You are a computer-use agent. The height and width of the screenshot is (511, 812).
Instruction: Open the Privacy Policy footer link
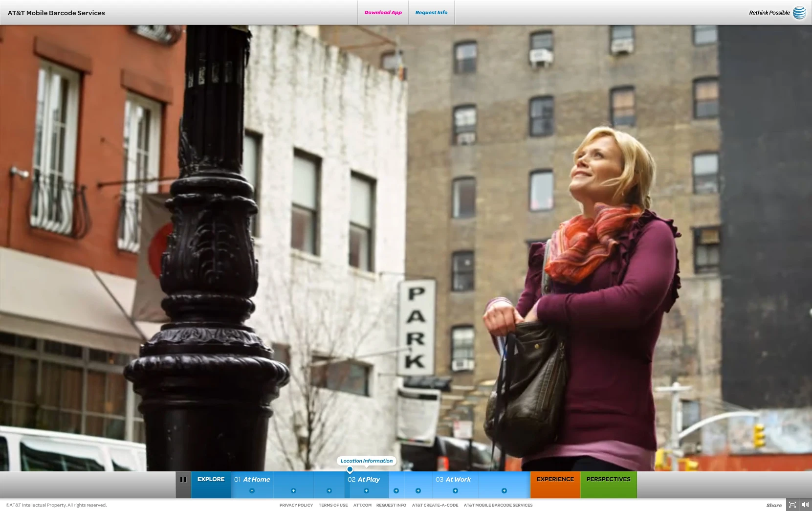click(x=296, y=505)
